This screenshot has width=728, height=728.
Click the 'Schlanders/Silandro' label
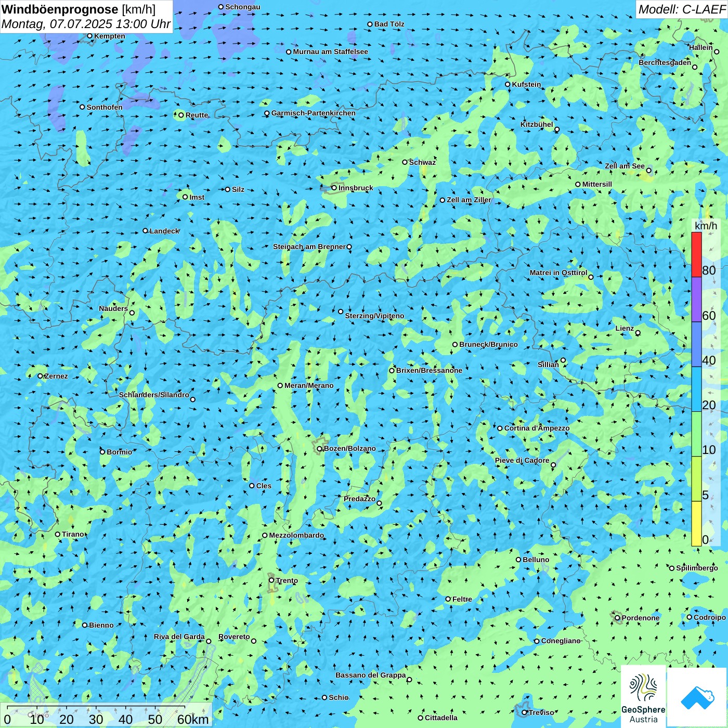tap(154, 395)
